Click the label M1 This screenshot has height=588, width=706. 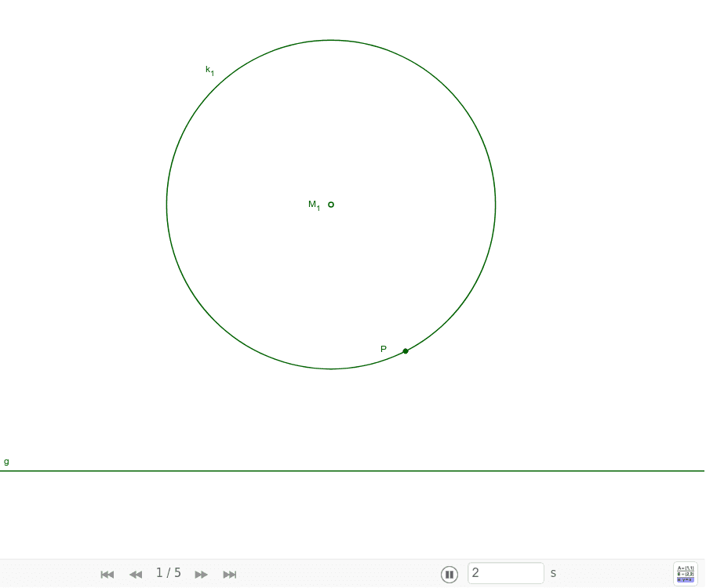(315, 205)
